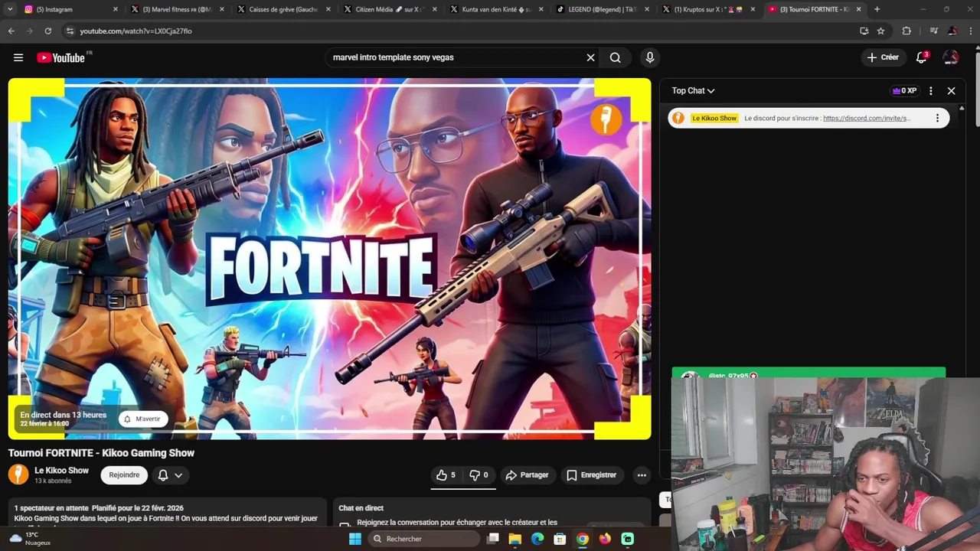Open the Windows Start menu
The image size is (980, 551).
pos(354,539)
